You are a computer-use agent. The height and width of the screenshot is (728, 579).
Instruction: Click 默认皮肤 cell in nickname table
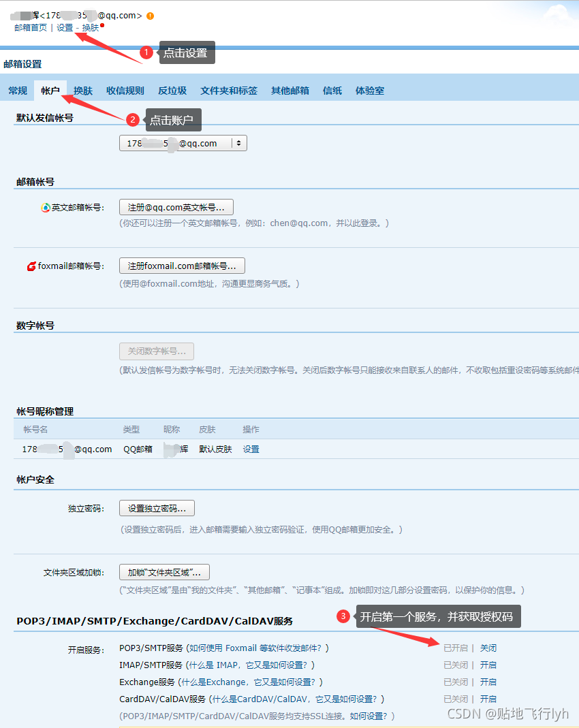(x=215, y=449)
